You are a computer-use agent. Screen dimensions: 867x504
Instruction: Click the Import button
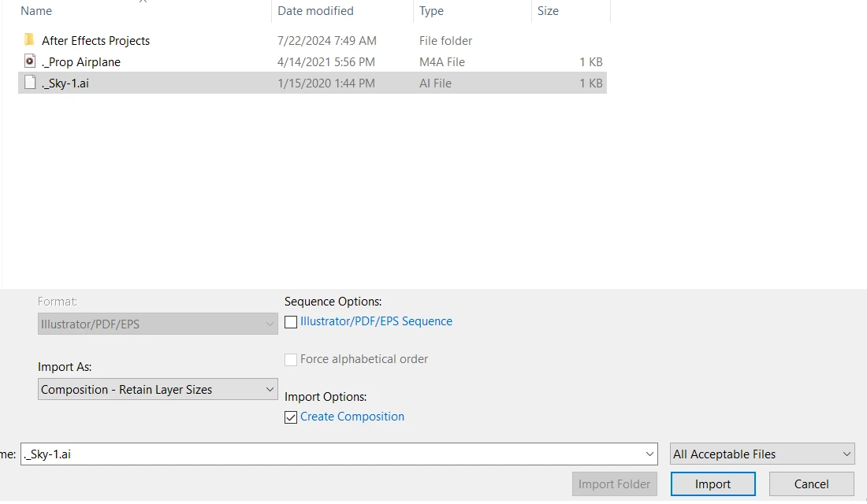(x=713, y=484)
